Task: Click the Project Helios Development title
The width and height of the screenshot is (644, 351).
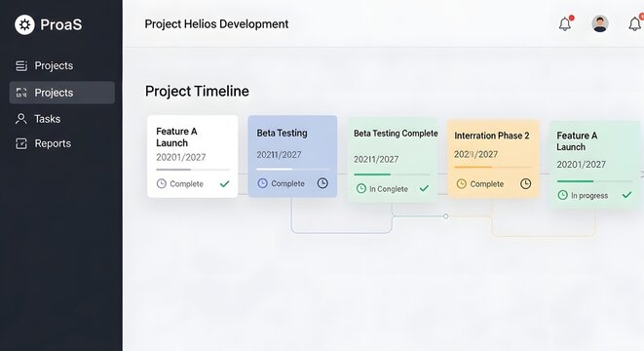Action: coord(216,24)
